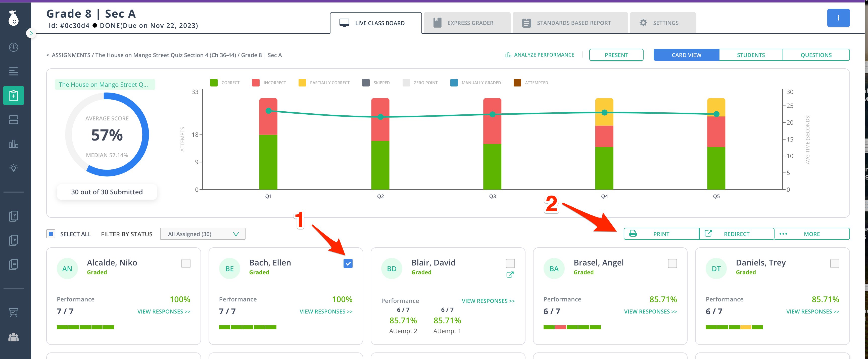Image resolution: width=868 pixels, height=359 pixels.
Task: Switch to Students view
Action: [751, 55]
